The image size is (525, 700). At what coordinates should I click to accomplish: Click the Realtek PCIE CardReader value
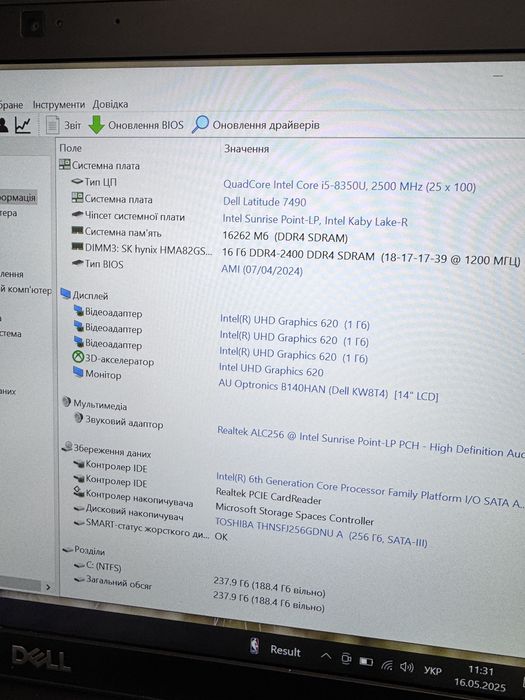(x=269, y=496)
